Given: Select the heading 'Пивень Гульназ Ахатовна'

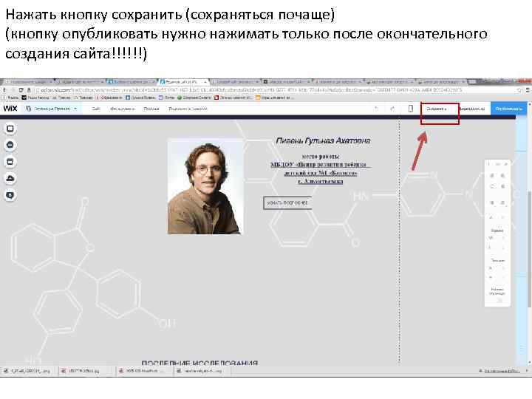Looking at the screenshot, I should point(323,141).
